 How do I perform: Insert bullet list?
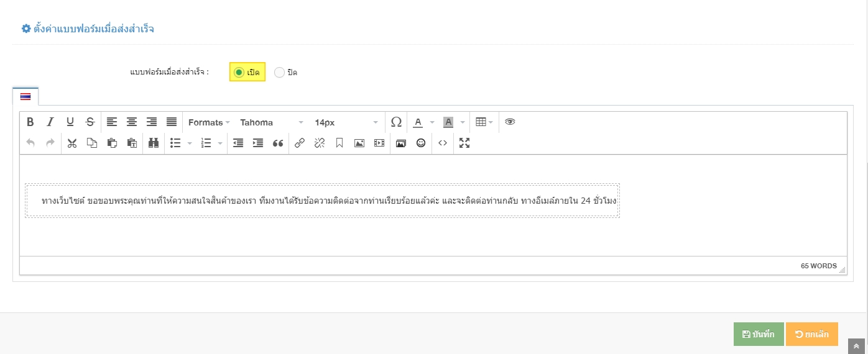[x=175, y=143]
